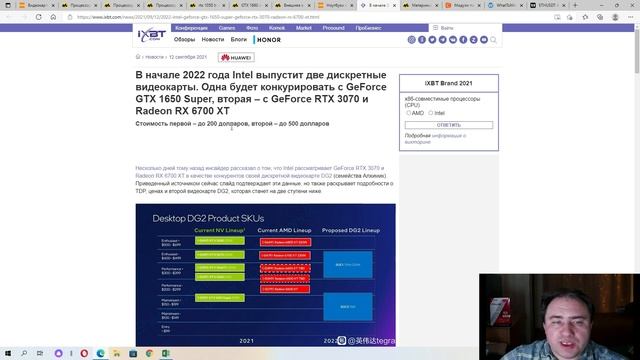Open the iXBT Zen icon
640x360 pixels.
point(473,40)
